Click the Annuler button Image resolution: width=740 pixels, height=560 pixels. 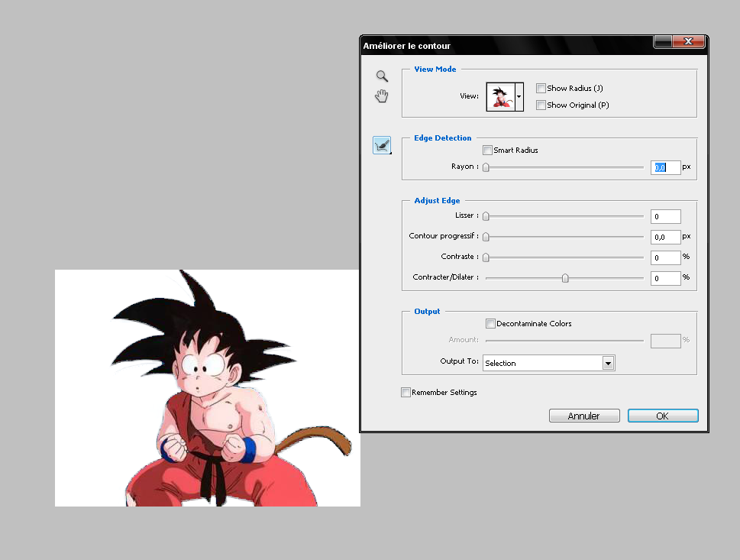tap(584, 416)
